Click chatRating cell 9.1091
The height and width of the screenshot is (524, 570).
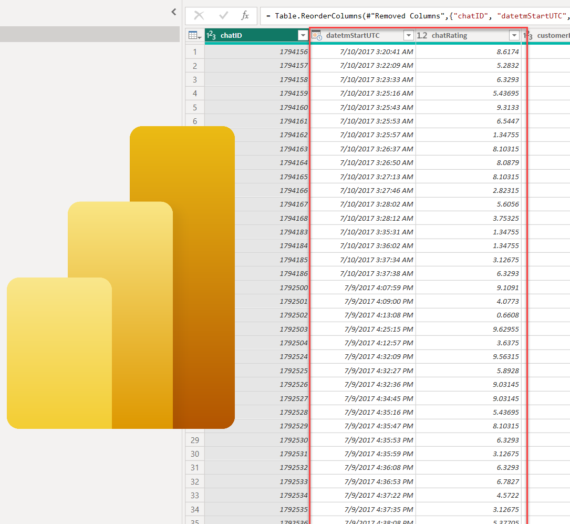tap(468, 288)
